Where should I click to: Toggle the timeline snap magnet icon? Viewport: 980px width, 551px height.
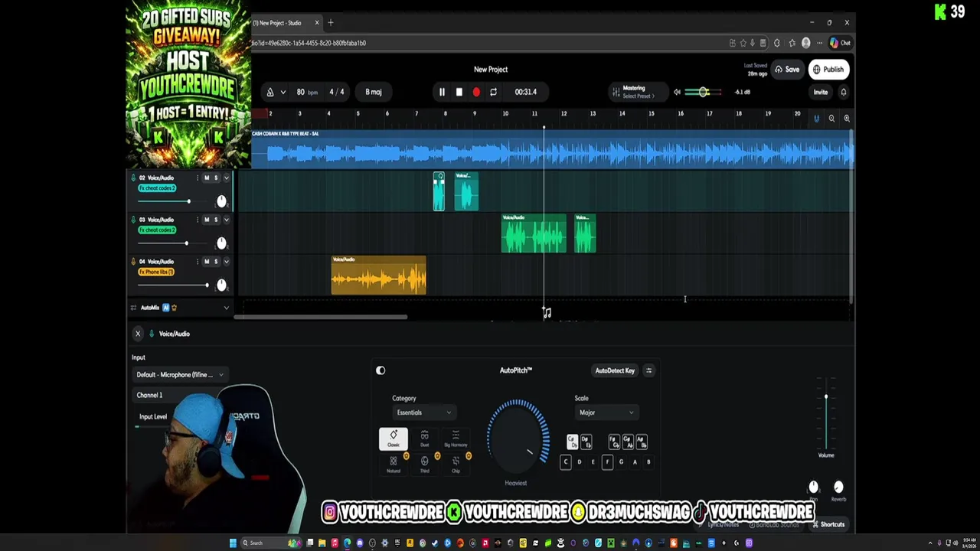tap(816, 118)
